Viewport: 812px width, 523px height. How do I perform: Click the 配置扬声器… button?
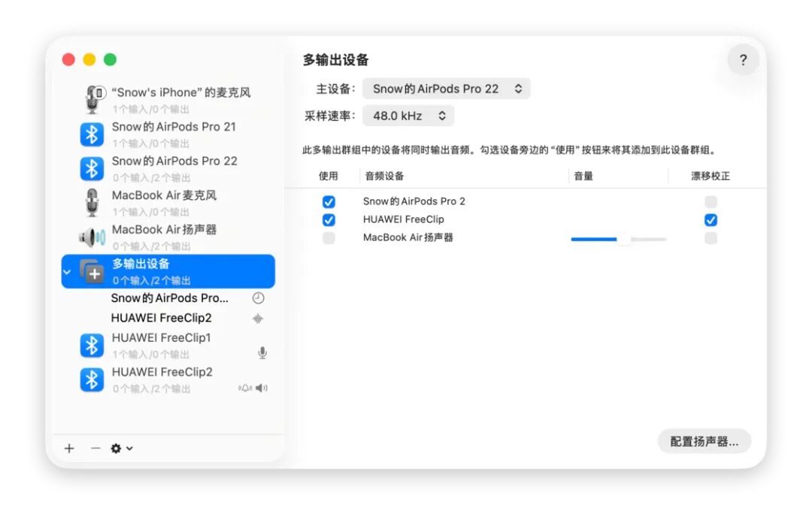[x=704, y=441]
